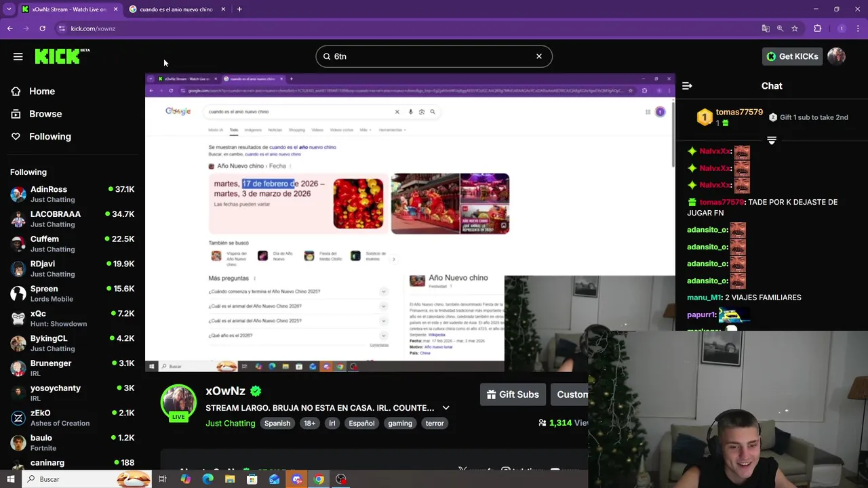Open Outlook mail from the taskbar
This screenshot has width=868, height=488.
click(x=274, y=479)
